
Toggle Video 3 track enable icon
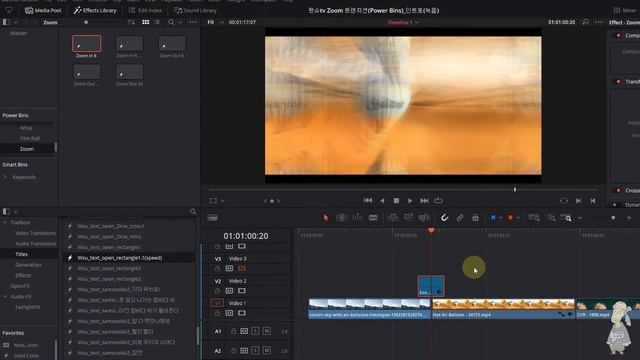pyautogui.click(x=242, y=269)
